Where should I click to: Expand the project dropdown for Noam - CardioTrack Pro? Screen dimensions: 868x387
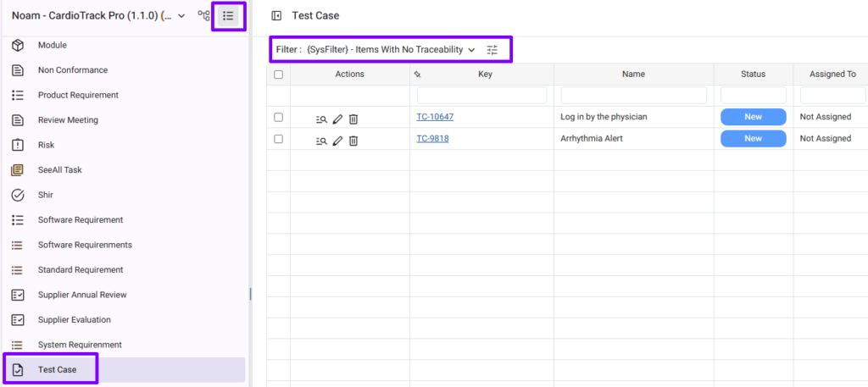[181, 16]
